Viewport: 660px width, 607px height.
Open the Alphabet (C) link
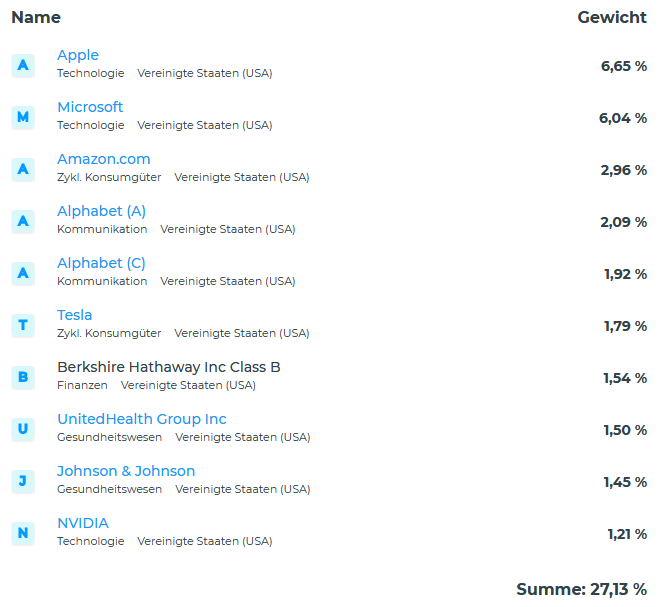click(101, 263)
